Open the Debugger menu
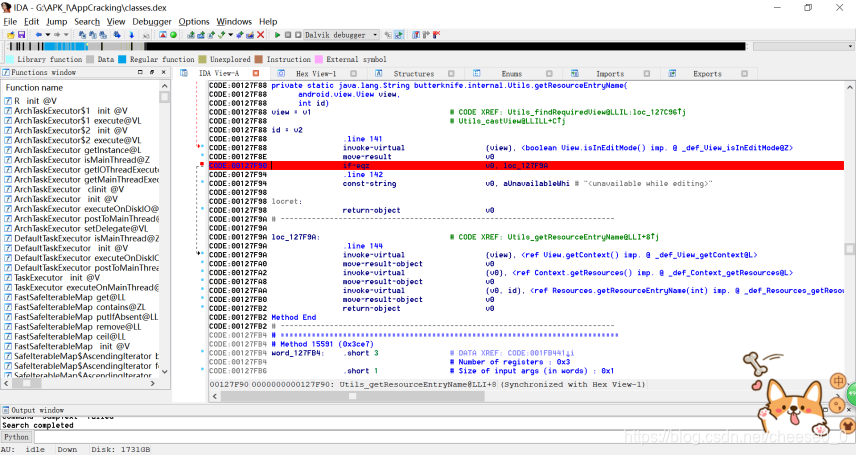857x455 pixels. pyautogui.click(x=152, y=21)
